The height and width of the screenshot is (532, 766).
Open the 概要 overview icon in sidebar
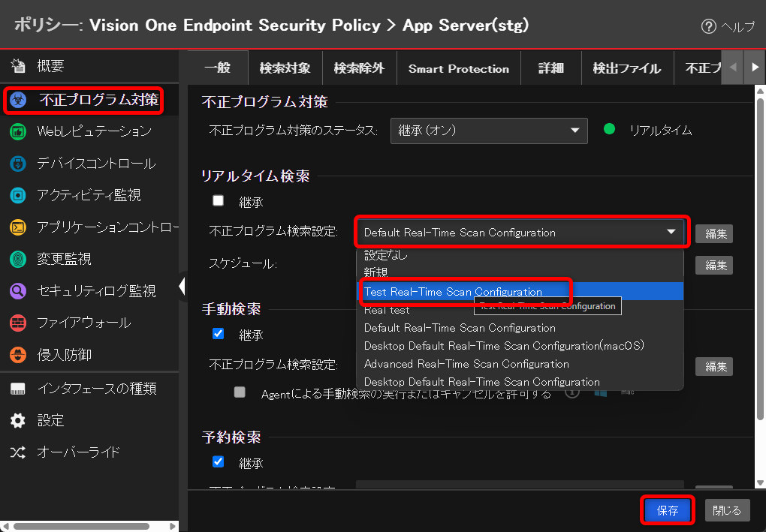(x=18, y=65)
